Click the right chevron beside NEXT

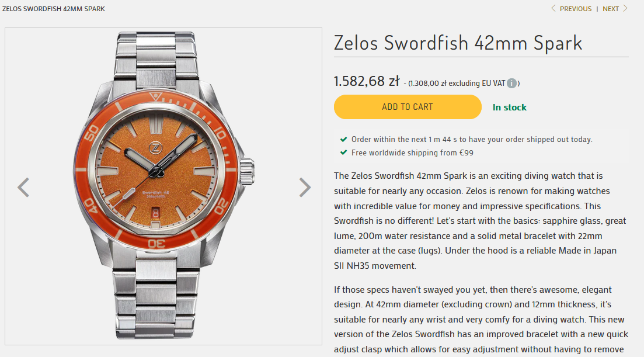coord(625,9)
